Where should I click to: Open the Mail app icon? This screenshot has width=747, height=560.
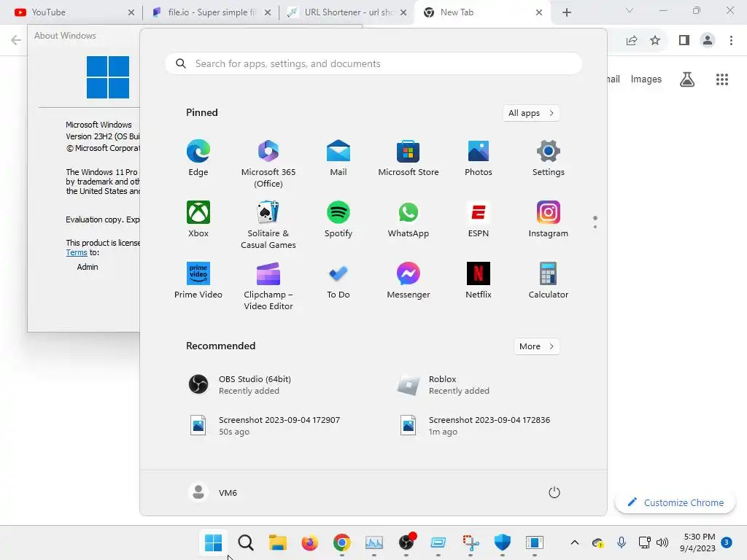coord(338,158)
